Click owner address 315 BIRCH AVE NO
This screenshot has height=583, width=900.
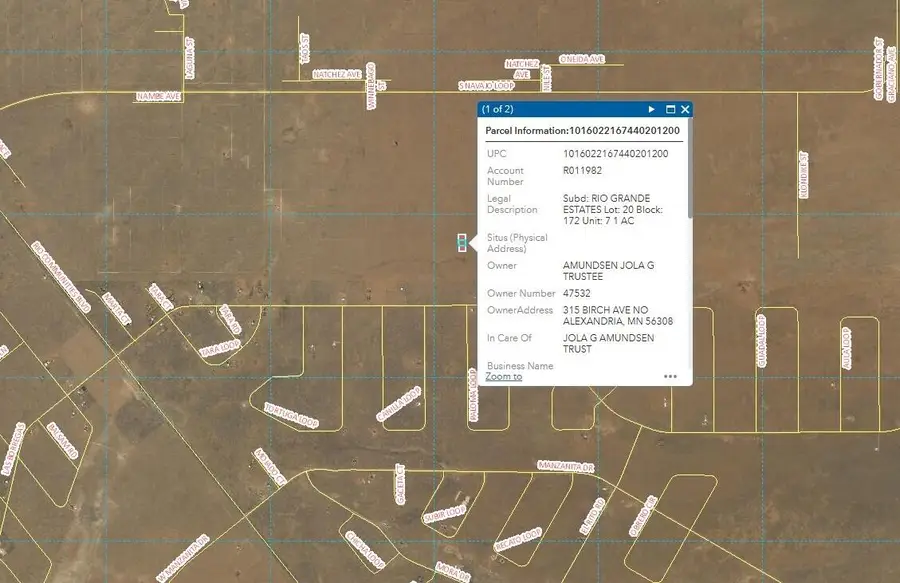[605, 310]
